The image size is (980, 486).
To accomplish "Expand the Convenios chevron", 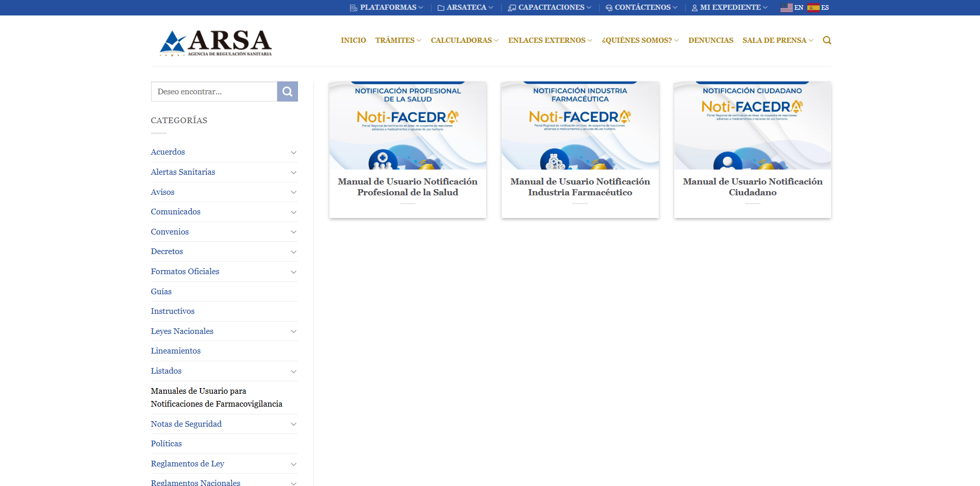I will point(294,232).
